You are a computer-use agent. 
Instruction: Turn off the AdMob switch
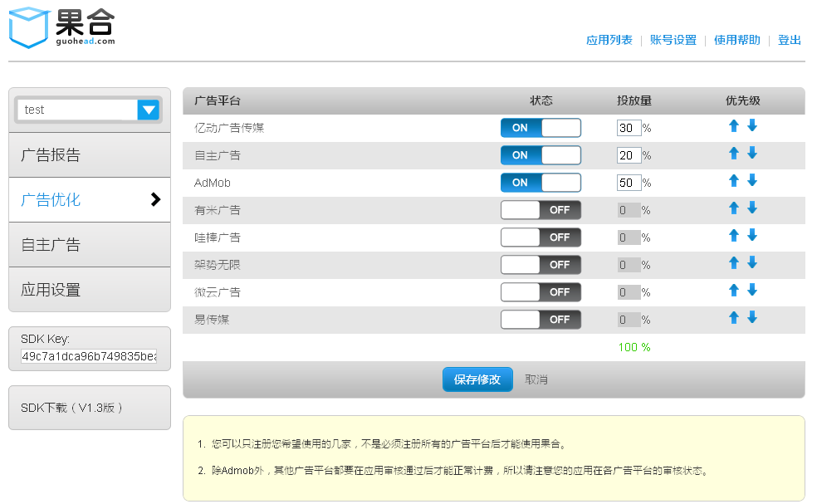(x=541, y=183)
